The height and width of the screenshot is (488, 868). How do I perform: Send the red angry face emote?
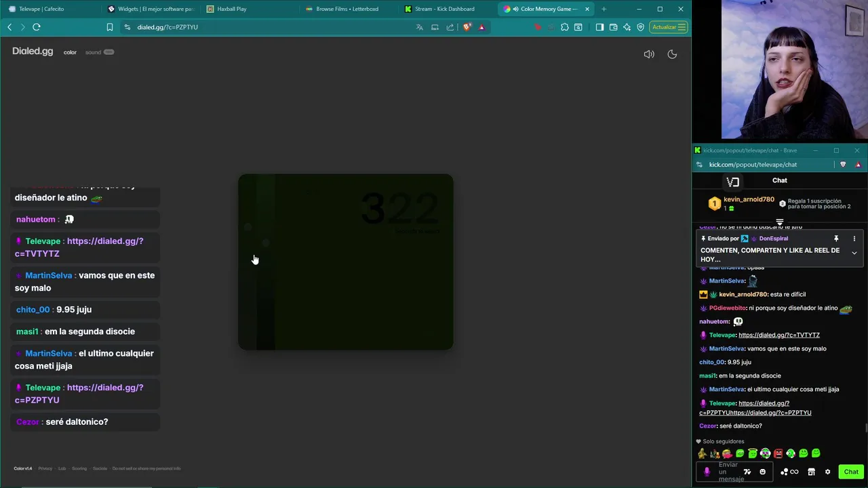click(778, 453)
